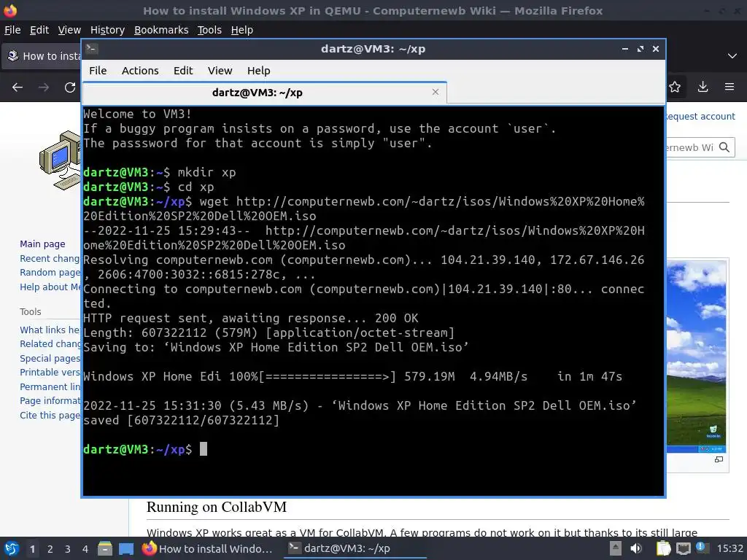Viewport: 747px width, 560px height.
Task: Click the taskbar clock 15:32
Action: [x=729, y=548]
